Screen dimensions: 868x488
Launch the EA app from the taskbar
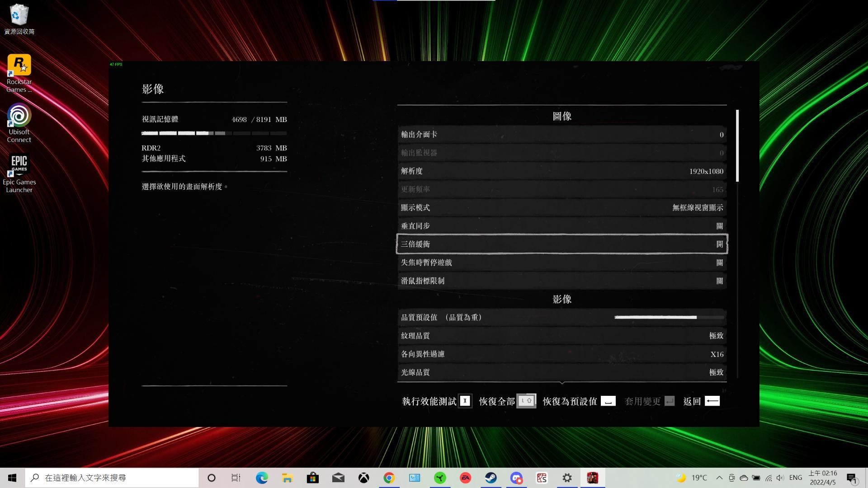pos(465,478)
